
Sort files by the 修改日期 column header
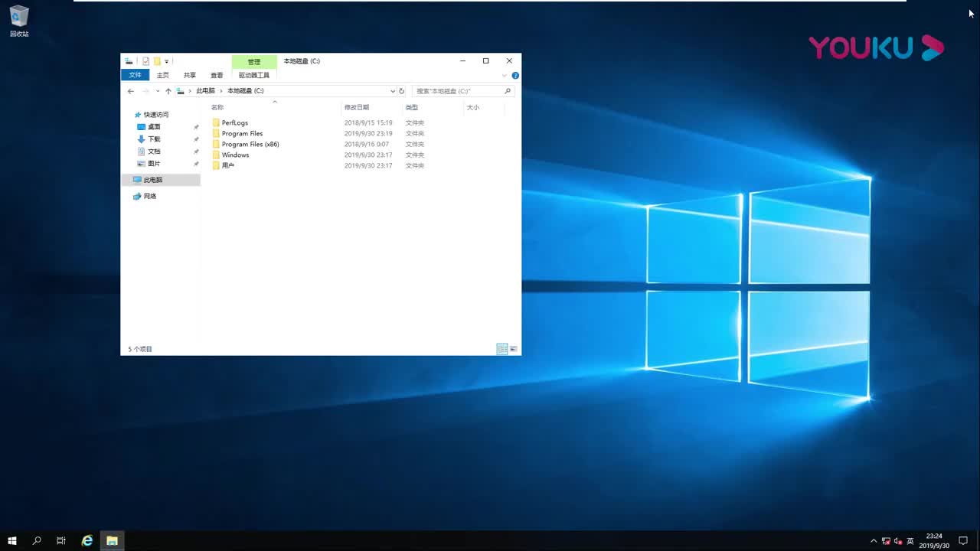[357, 107]
